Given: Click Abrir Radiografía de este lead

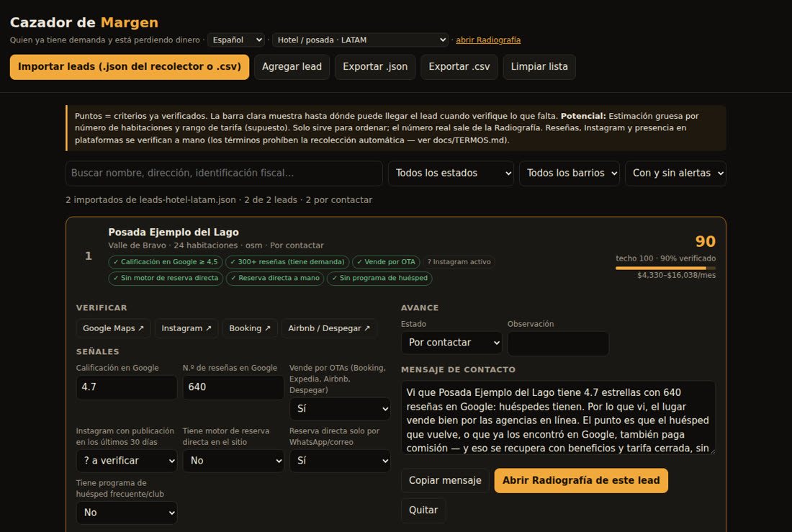Looking at the screenshot, I should [x=581, y=480].
